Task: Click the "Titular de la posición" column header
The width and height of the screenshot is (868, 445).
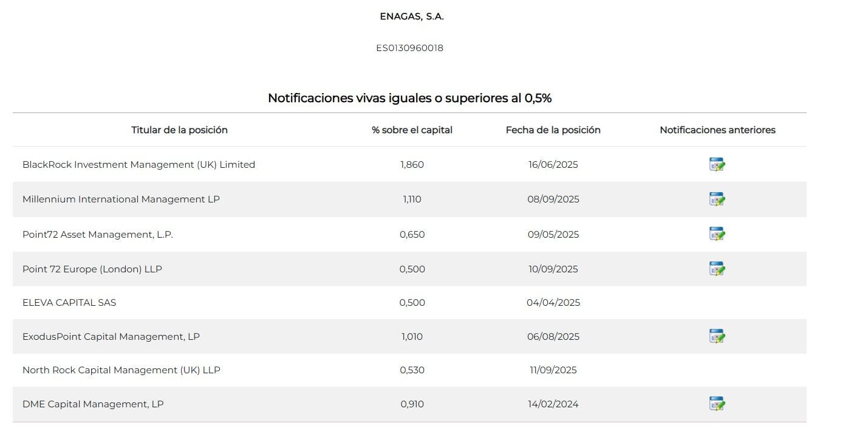Action: pyautogui.click(x=179, y=130)
